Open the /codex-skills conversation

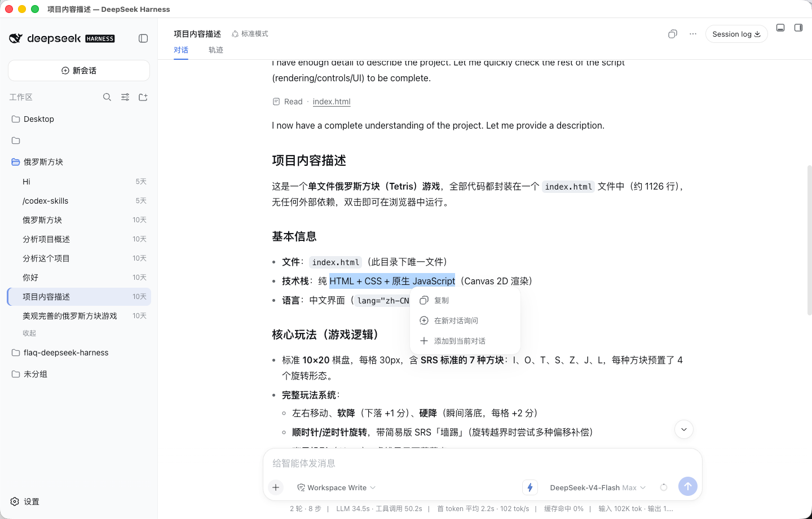(79, 201)
